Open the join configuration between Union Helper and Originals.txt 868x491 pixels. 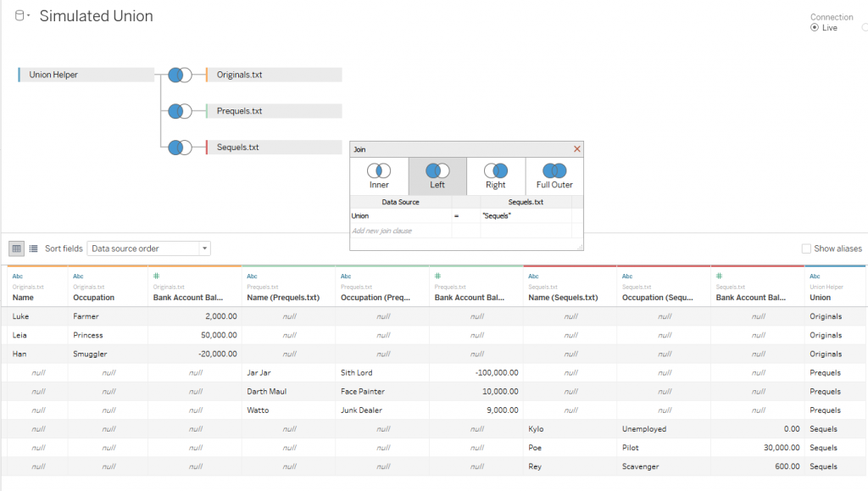tap(179, 75)
